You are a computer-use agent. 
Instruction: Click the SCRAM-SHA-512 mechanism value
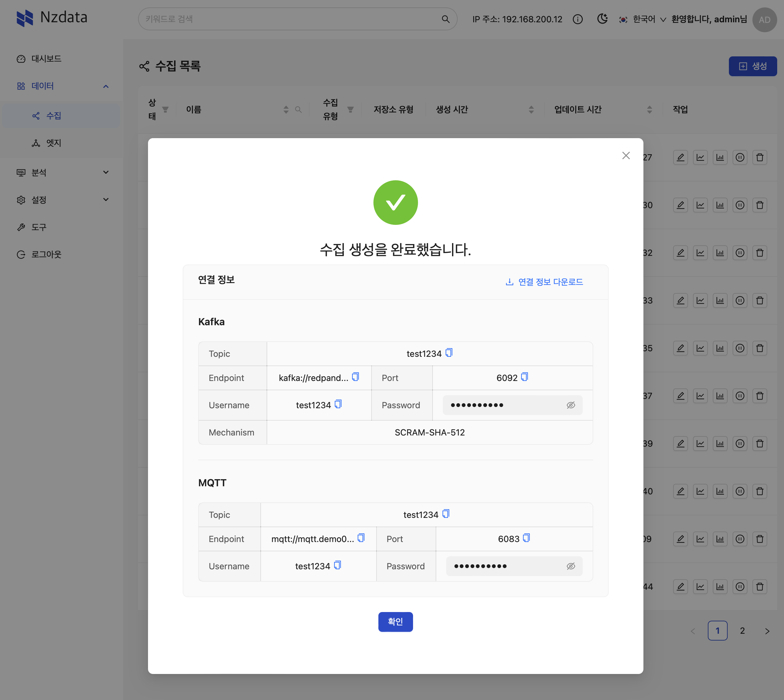pos(429,432)
